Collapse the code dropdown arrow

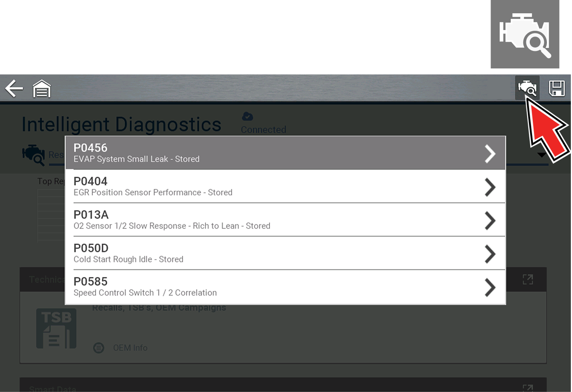(541, 155)
